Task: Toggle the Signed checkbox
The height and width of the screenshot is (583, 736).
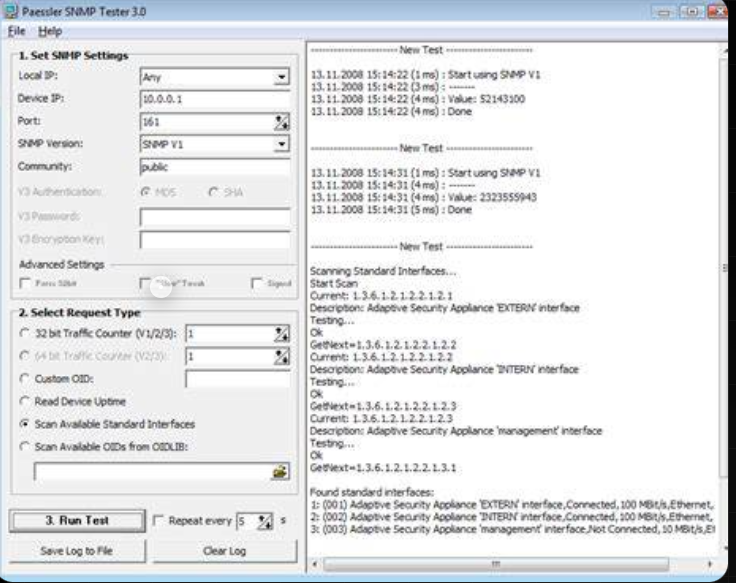Action: [x=257, y=284]
